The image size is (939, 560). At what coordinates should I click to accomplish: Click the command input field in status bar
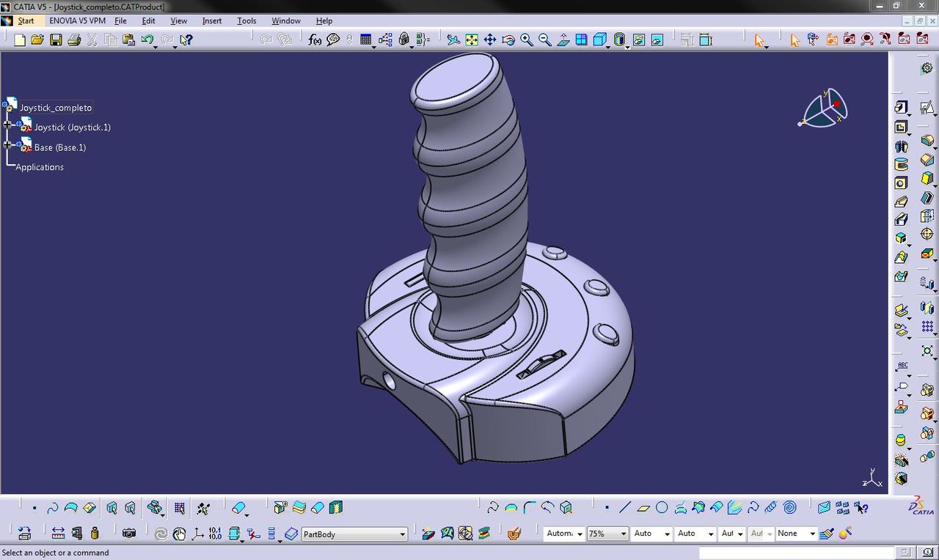796,553
